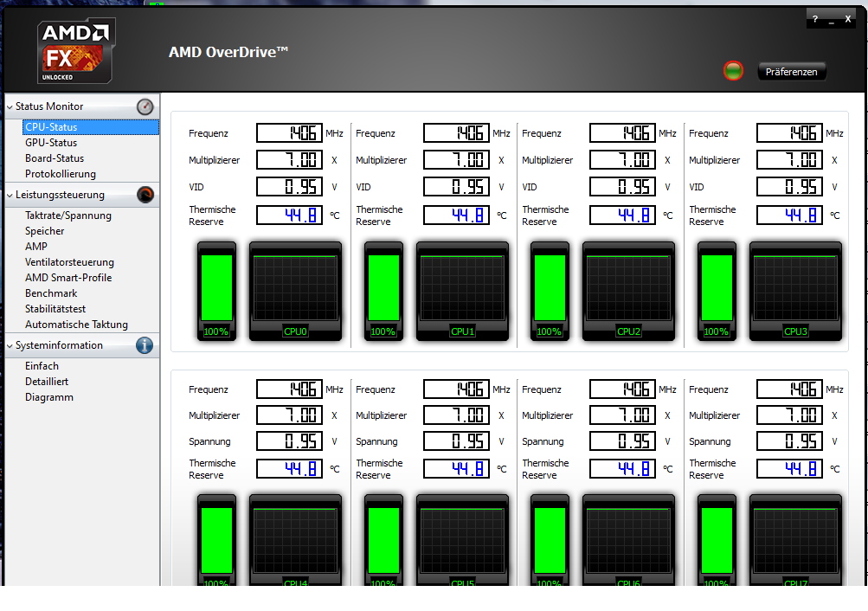
Task: Click the CPU1 load bar at 100%
Action: click(x=383, y=290)
